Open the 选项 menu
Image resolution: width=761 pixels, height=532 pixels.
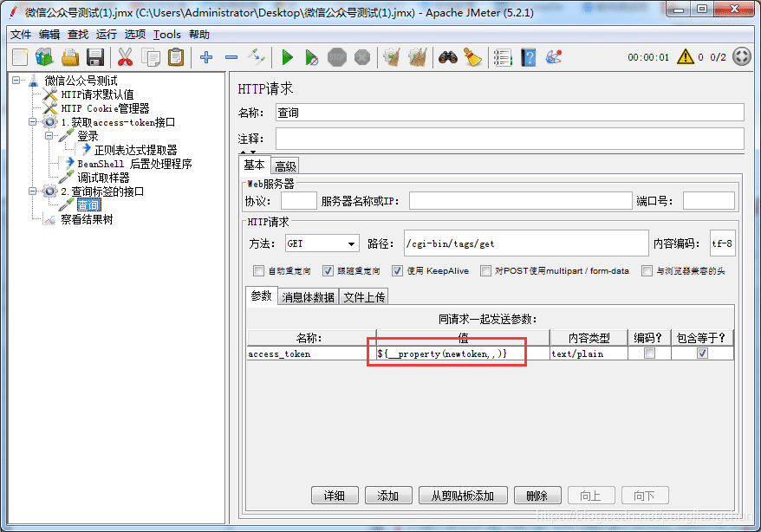tap(135, 35)
